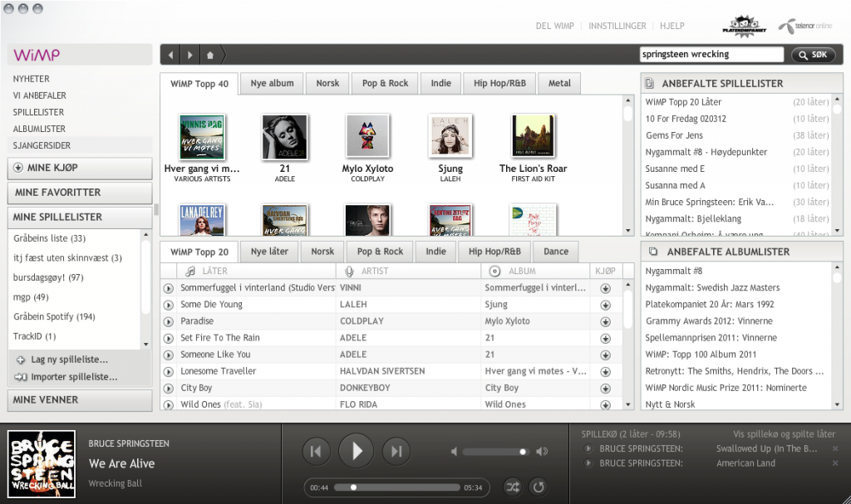Switch to Norsk albums tab

tap(327, 84)
